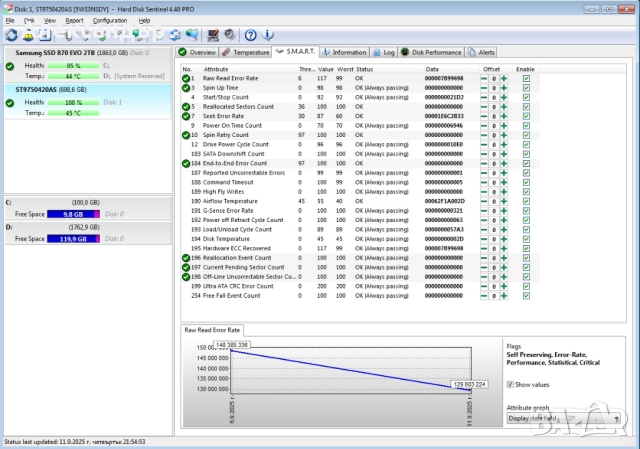
Task: Click the Refresh toolbar icon
Action: click(x=11, y=35)
